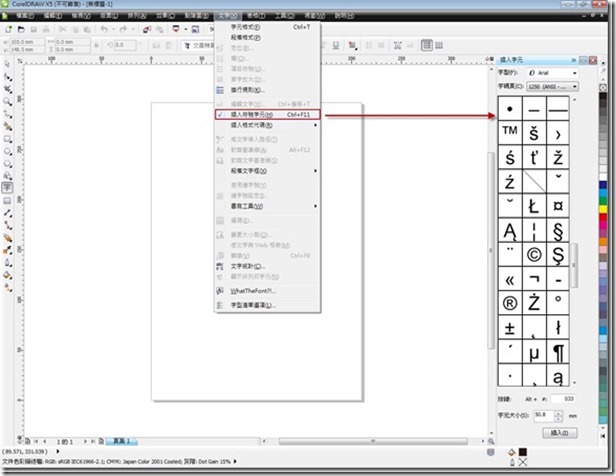The height and width of the screenshot is (476, 616).
Task: Expand 書寫工具 submenu
Action: [268, 206]
